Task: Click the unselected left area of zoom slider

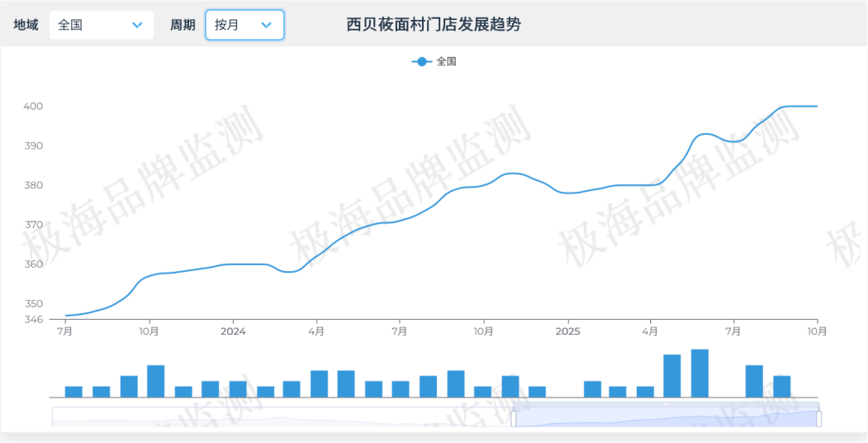Action: coord(281,418)
